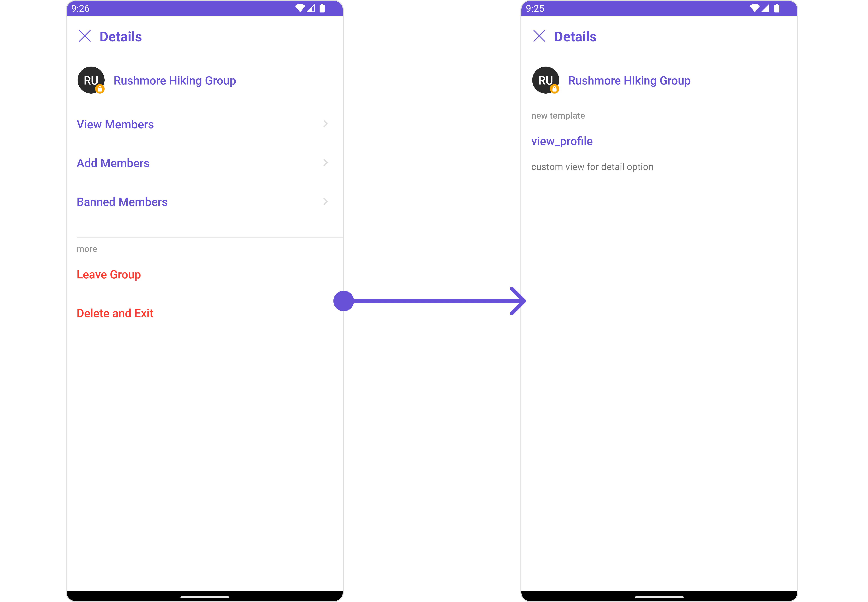The image size is (868, 602).
Task: Expand Banned Members using its chevron
Action: coord(326,202)
